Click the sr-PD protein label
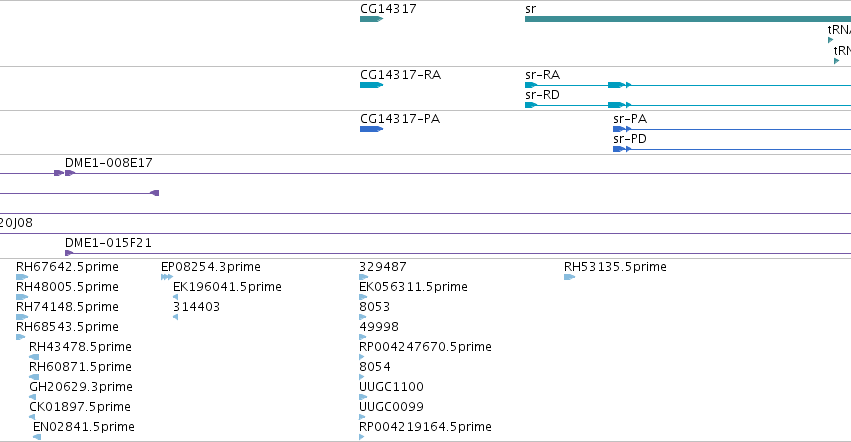 (x=630, y=139)
